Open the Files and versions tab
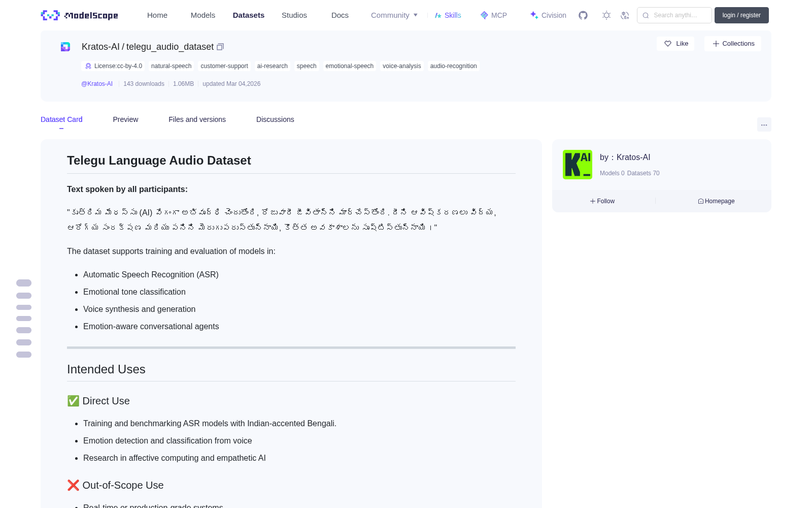The height and width of the screenshot is (508, 812). coord(197,119)
